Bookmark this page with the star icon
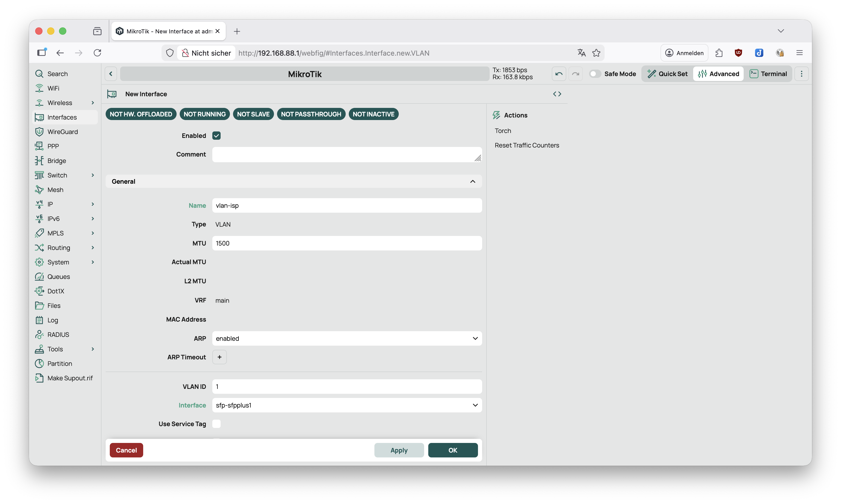The width and height of the screenshot is (841, 504). point(596,53)
